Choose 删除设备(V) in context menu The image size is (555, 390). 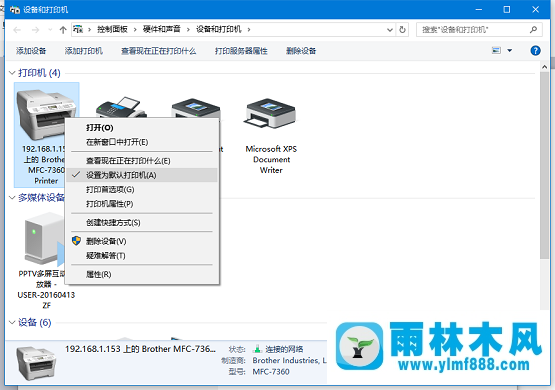142,241
